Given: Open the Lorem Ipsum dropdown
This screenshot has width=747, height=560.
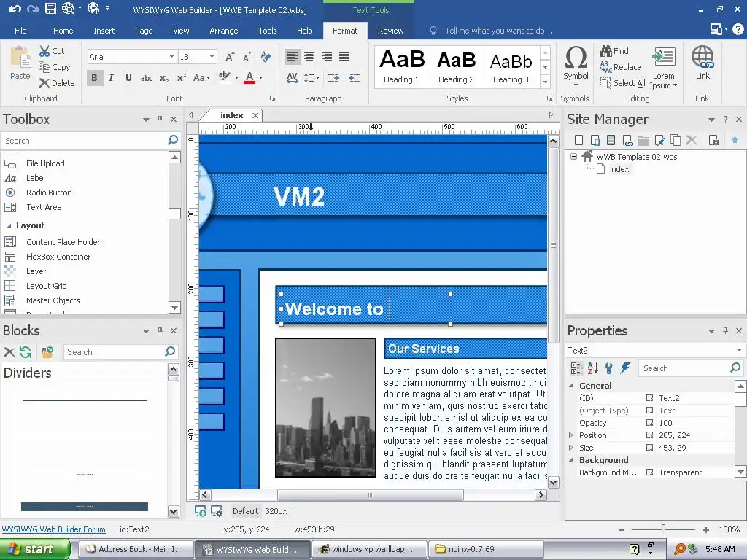Looking at the screenshot, I should point(663,68).
